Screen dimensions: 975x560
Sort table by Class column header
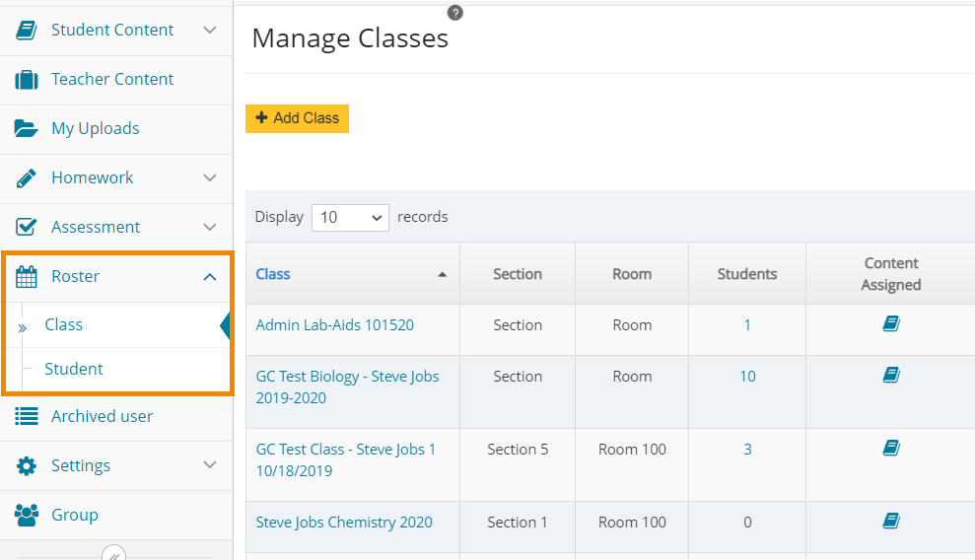[x=273, y=274]
